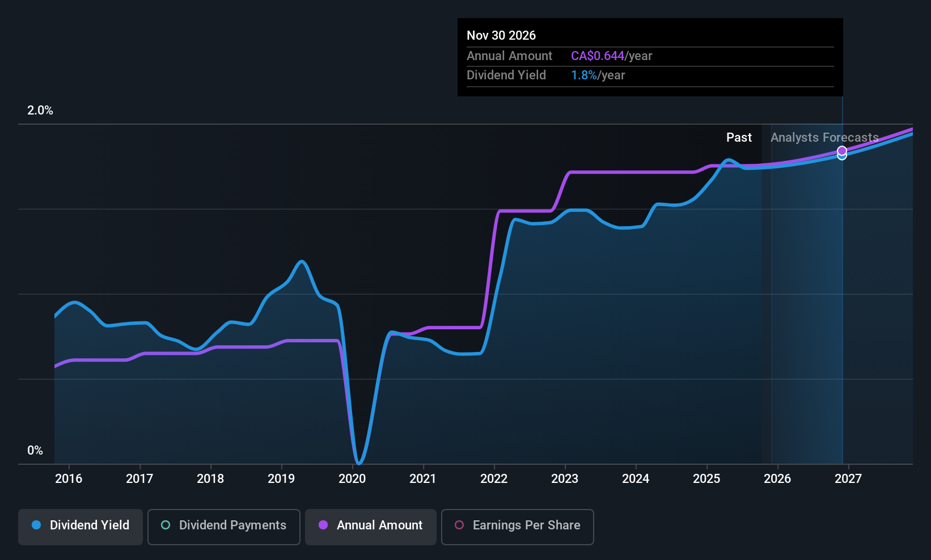Click the 0% y-axis label
The width and height of the screenshot is (931, 560).
[35, 451]
